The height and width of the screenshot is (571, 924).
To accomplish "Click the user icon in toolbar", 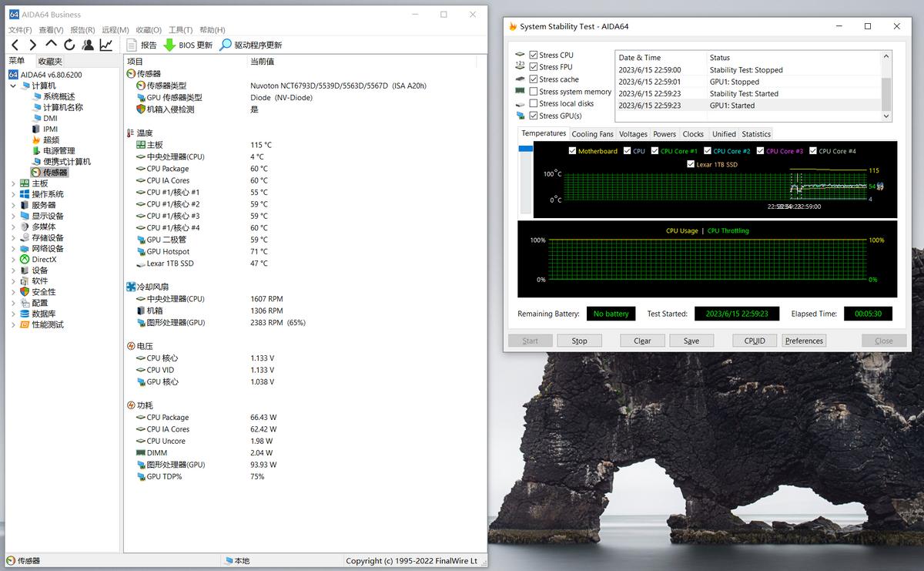I will coord(88,45).
